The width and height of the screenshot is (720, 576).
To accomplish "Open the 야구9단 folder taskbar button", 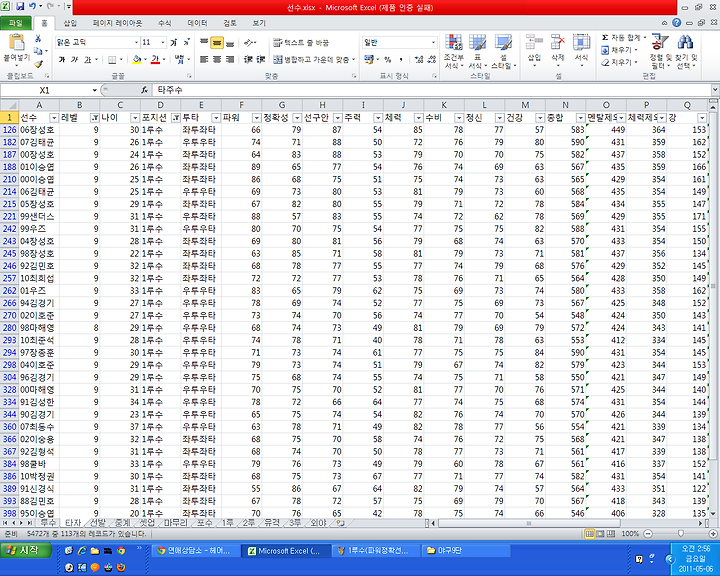I will 467,550.
